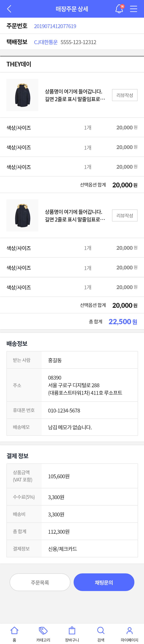Tap the tracking number 5555-123-12312

(78, 42)
